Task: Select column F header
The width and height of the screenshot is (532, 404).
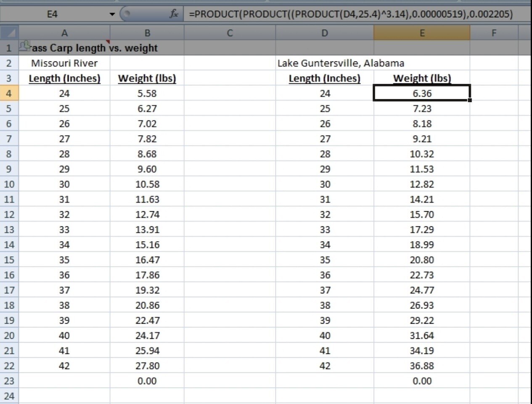Action: [494, 33]
